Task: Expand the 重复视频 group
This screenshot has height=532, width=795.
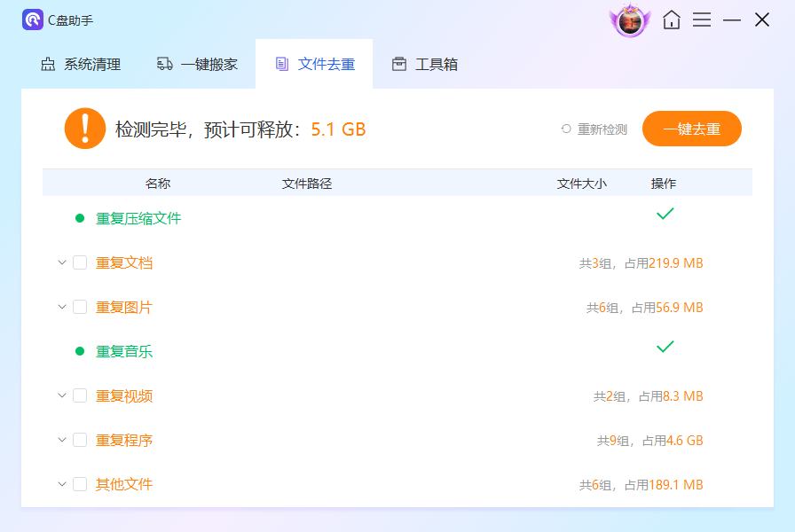Action: [60, 395]
